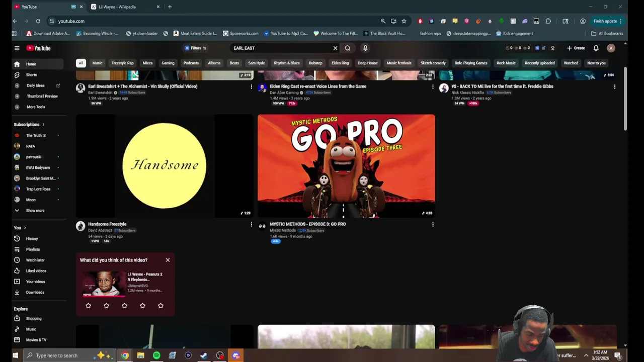Click the Create button
This screenshot has width=644, height=362.
click(x=576, y=48)
